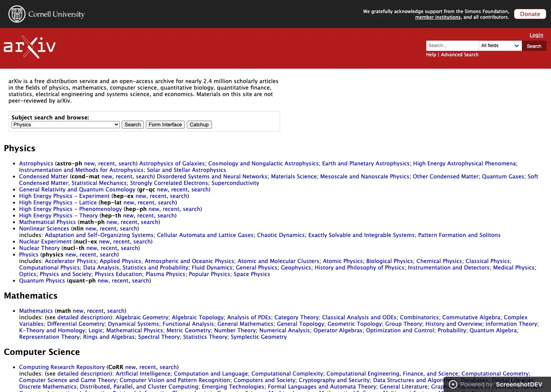Image resolution: width=551 pixels, height=392 pixels.
Task: Open High Energy Physics - Lattice
Action: [x=58, y=203]
